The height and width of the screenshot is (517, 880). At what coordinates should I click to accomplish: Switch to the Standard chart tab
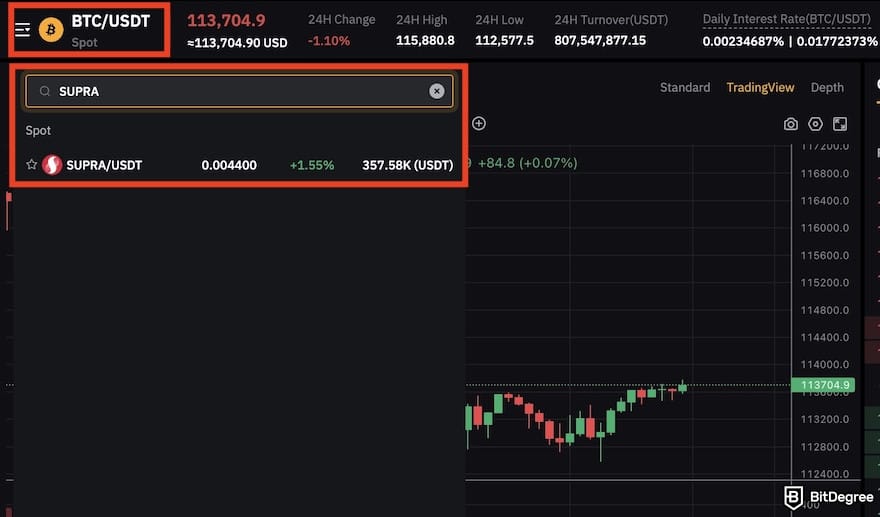(x=685, y=88)
